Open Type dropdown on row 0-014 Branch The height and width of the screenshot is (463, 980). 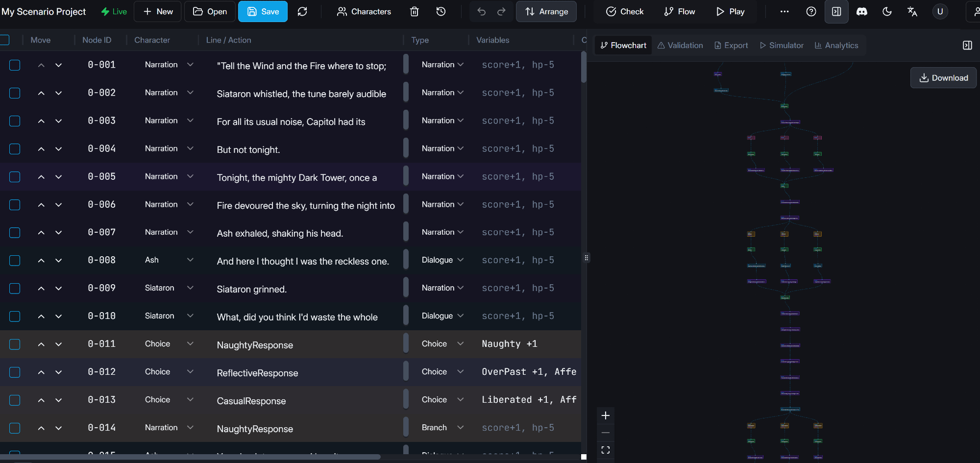click(x=460, y=428)
